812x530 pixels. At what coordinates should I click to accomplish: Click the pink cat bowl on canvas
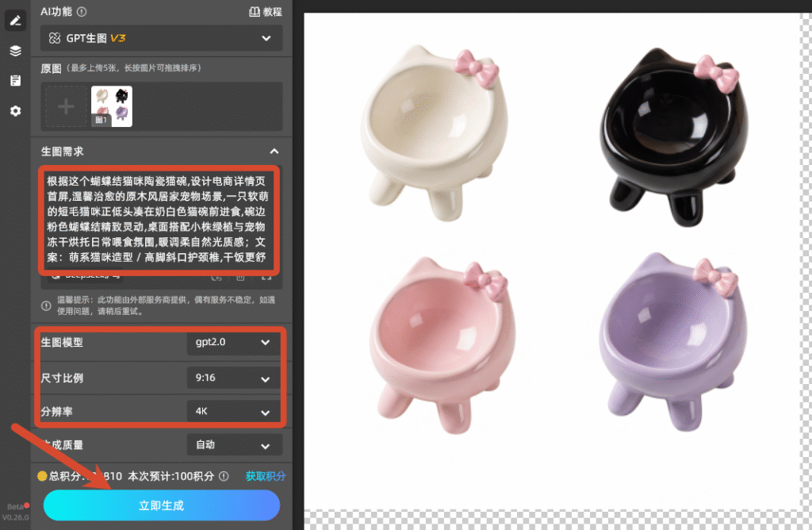[441, 345]
